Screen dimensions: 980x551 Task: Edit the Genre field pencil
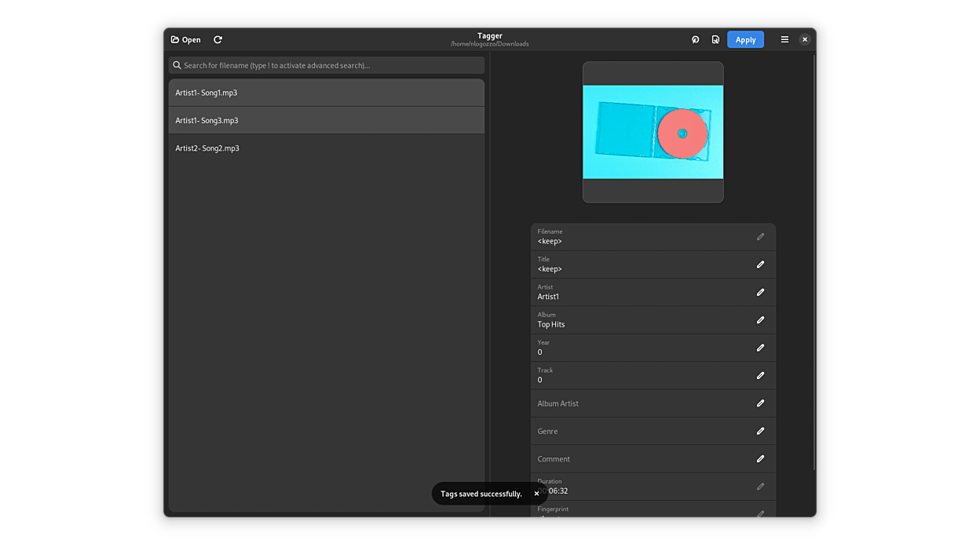click(760, 431)
